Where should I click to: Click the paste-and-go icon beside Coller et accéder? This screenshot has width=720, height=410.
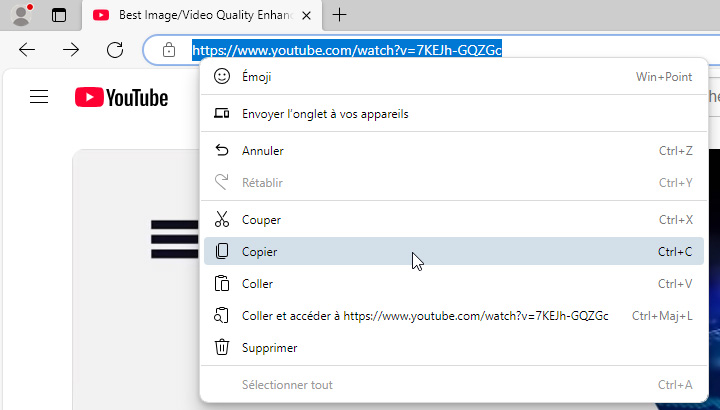(221, 315)
